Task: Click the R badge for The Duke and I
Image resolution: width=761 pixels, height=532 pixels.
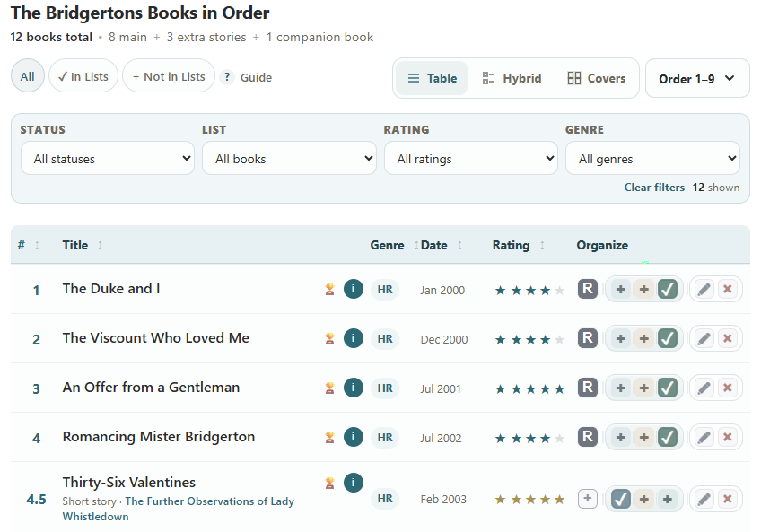Action: [x=587, y=289]
